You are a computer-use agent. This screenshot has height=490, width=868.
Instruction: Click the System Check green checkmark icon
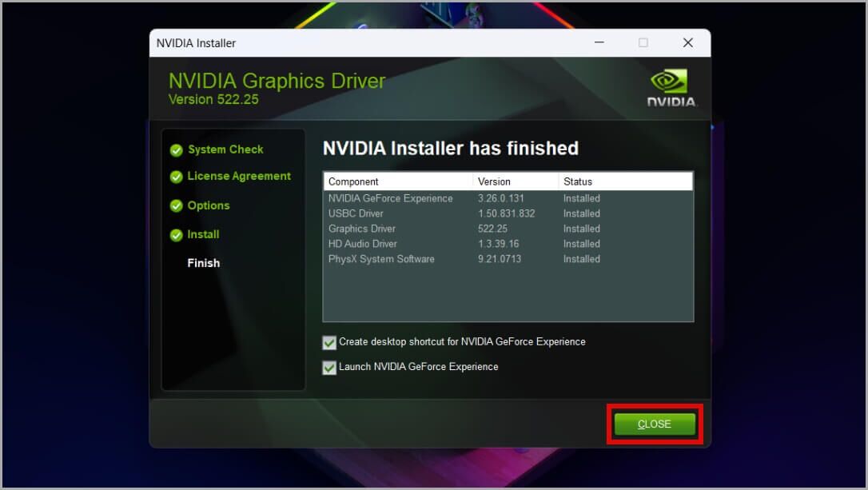(177, 150)
